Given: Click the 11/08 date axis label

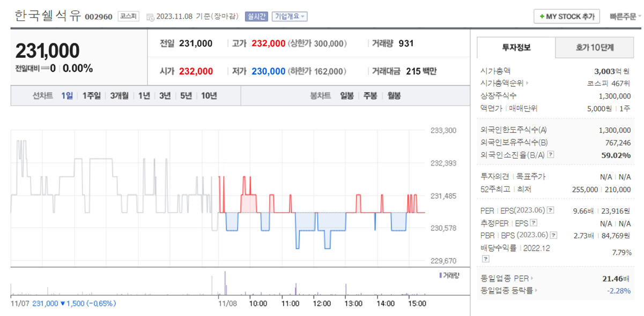Looking at the screenshot, I should pyautogui.click(x=228, y=303).
